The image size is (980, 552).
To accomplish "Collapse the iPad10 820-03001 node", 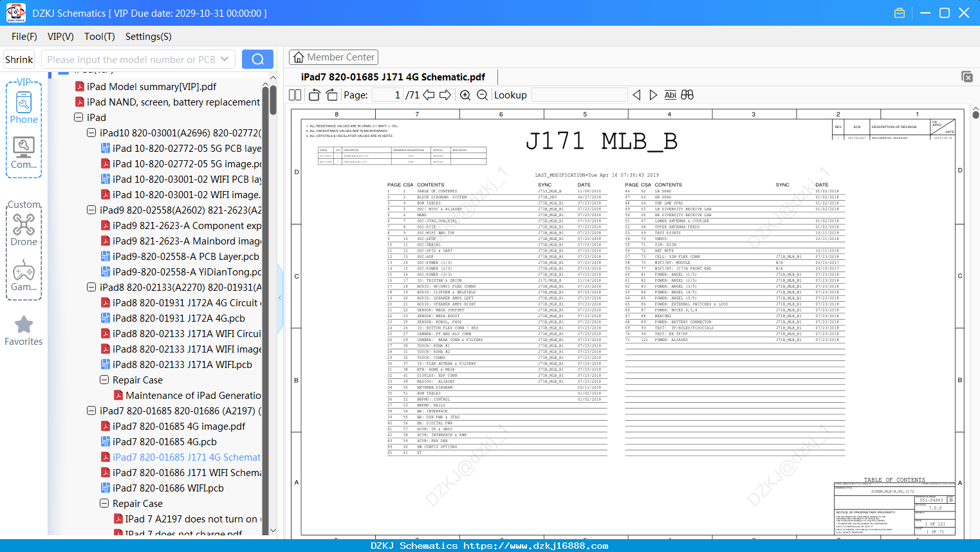I will [91, 133].
